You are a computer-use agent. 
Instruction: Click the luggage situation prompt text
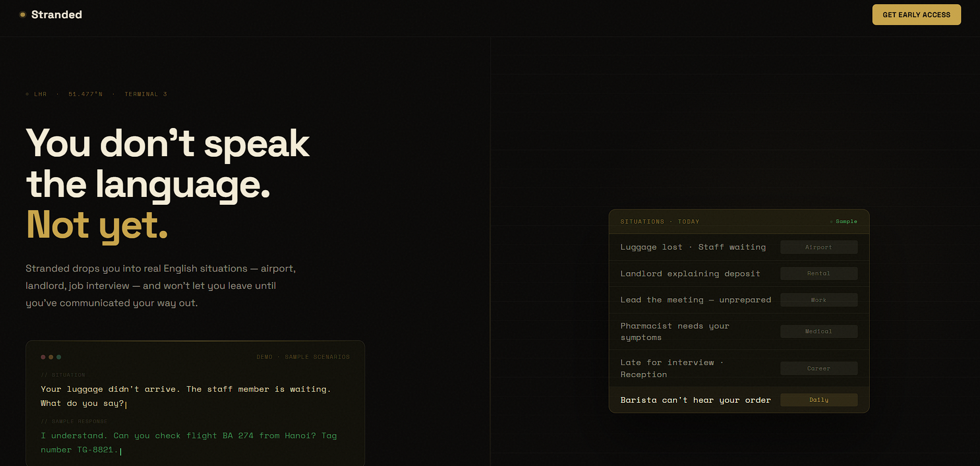(186, 396)
